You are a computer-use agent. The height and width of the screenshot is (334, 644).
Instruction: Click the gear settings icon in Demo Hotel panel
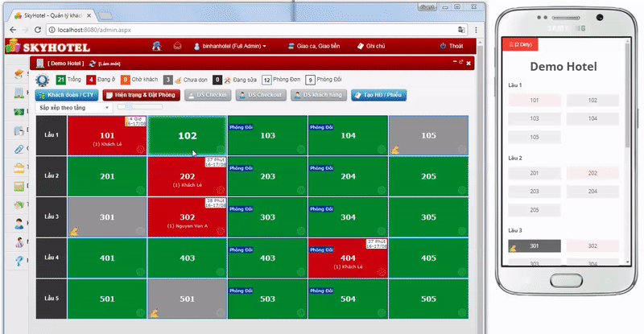pos(42,80)
